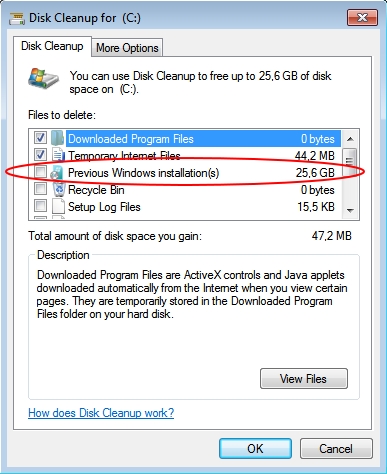387x474 pixels.
Task: Click the Setup Log Files page icon
Action: (58, 206)
